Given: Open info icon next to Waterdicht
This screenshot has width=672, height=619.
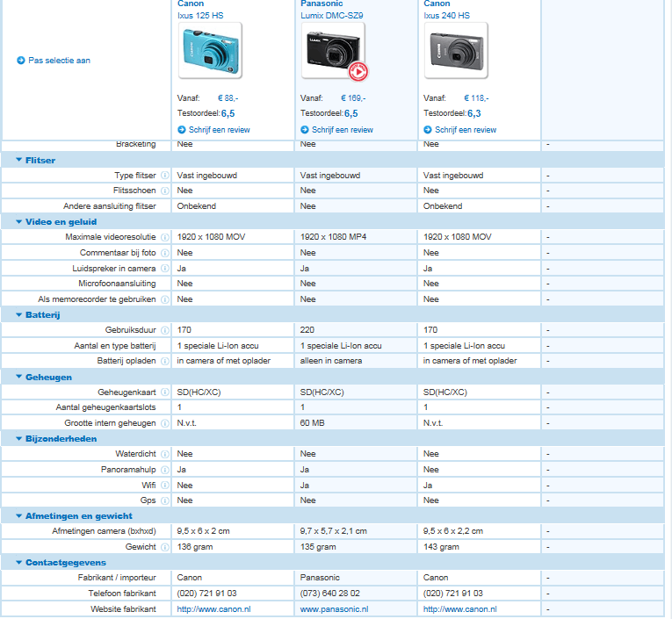Looking at the screenshot, I should [x=164, y=454].
